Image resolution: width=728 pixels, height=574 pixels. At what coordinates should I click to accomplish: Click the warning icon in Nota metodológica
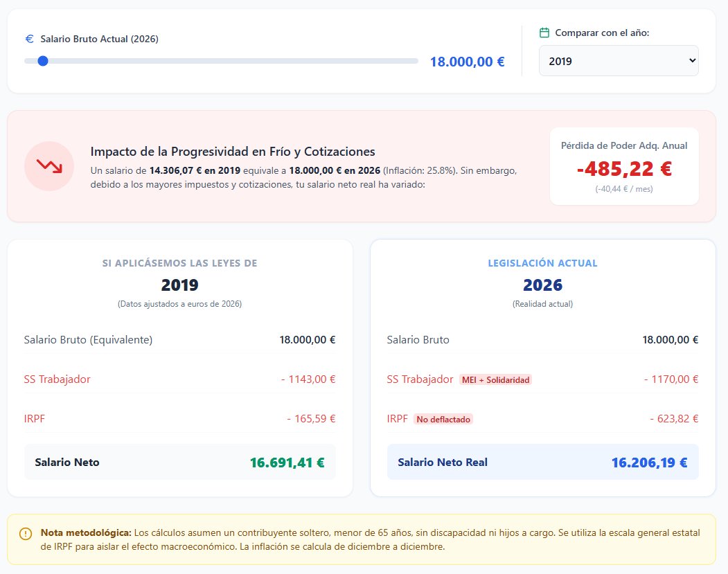point(26,534)
